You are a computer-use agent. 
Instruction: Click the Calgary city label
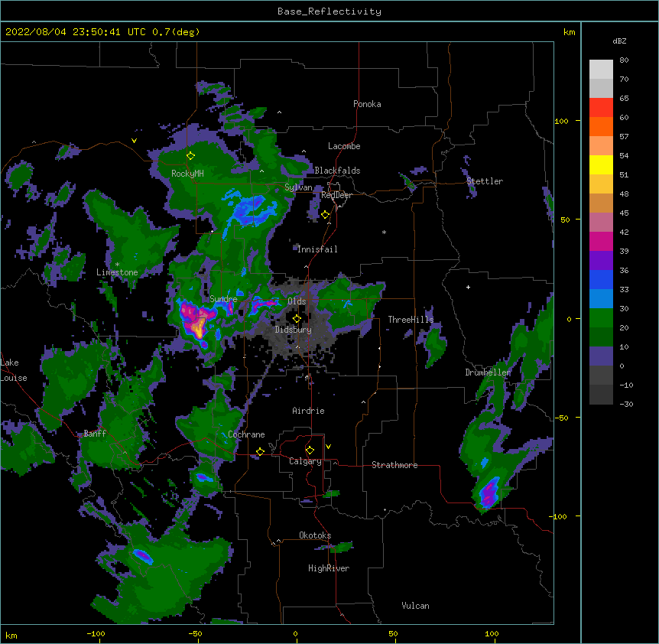305,461
